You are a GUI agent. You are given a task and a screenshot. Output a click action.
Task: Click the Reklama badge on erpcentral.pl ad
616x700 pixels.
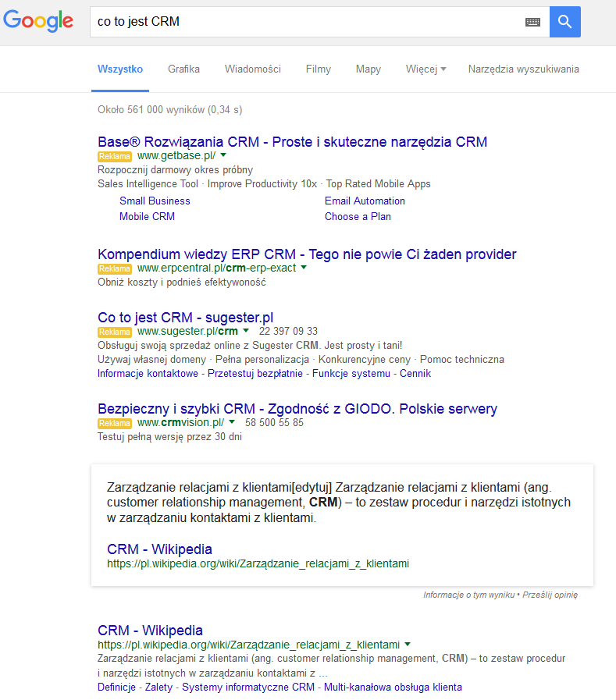(x=115, y=268)
